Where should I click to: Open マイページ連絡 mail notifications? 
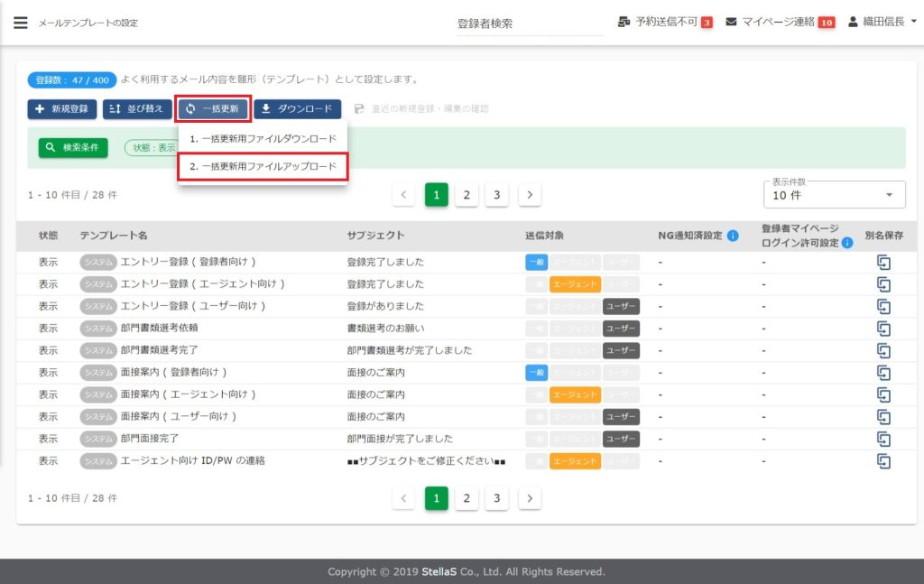pos(732,22)
